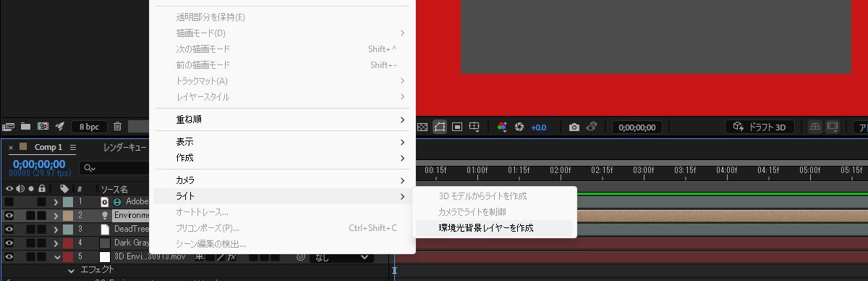Enable the region of interest button
Image resolution: width=868 pixels, height=281 pixels.
click(x=457, y=127)
